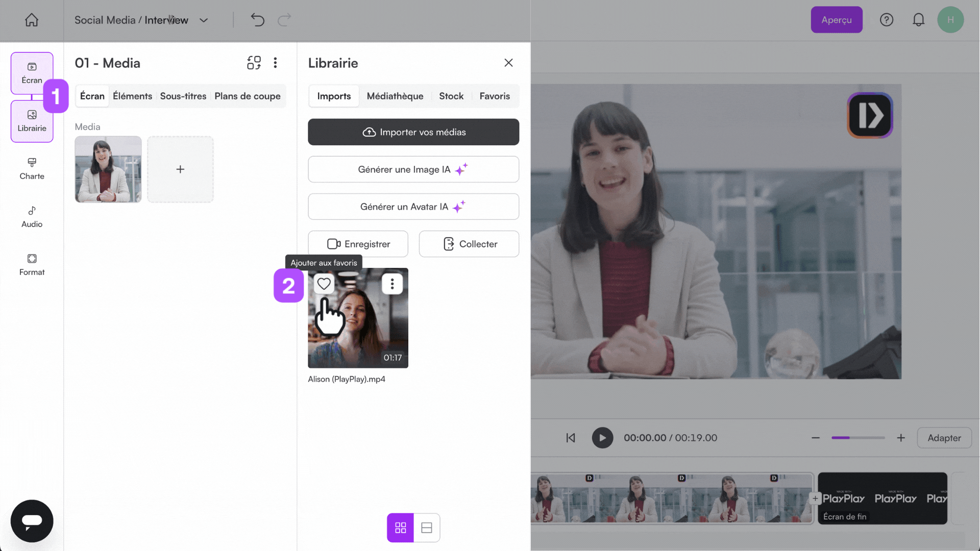980x551 pixels.
Task: Open the 01 - Media three-dot menu
Action: (275, 63)
